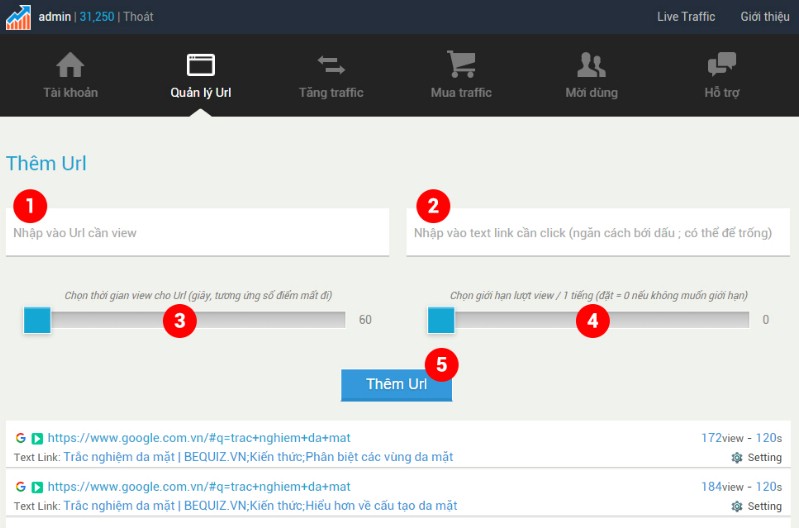The width and height of the screenshot is (799, 528).
Task: Go to Tăng traffic menu label
Action: click(331, 93)
